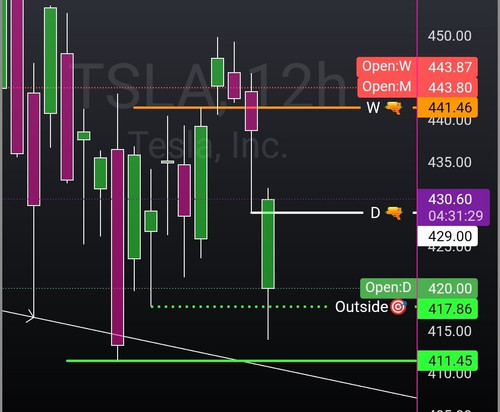Click the green Open:D label
This screenshot has width=500, height=412.
(x=388, y=288)
